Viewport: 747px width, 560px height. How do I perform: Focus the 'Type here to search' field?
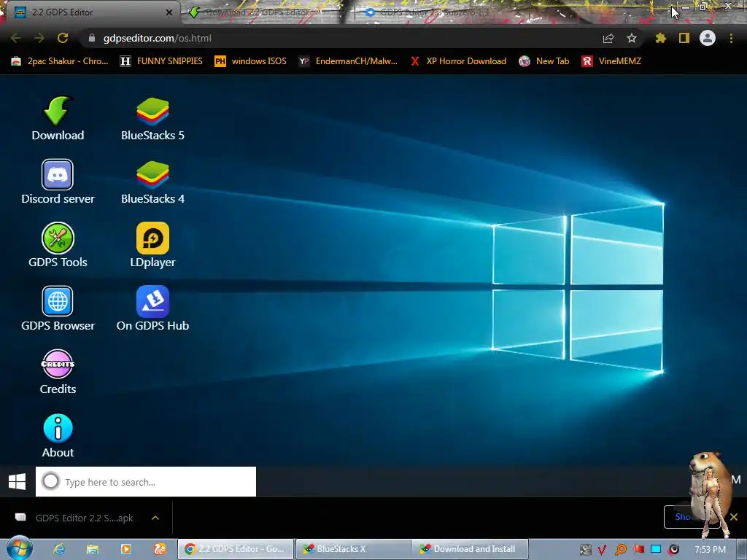click(146, 481)
